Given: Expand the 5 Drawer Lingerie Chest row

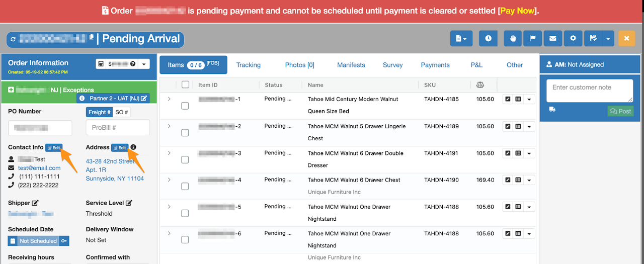Looking at the screenshot, I should [169, 126].
